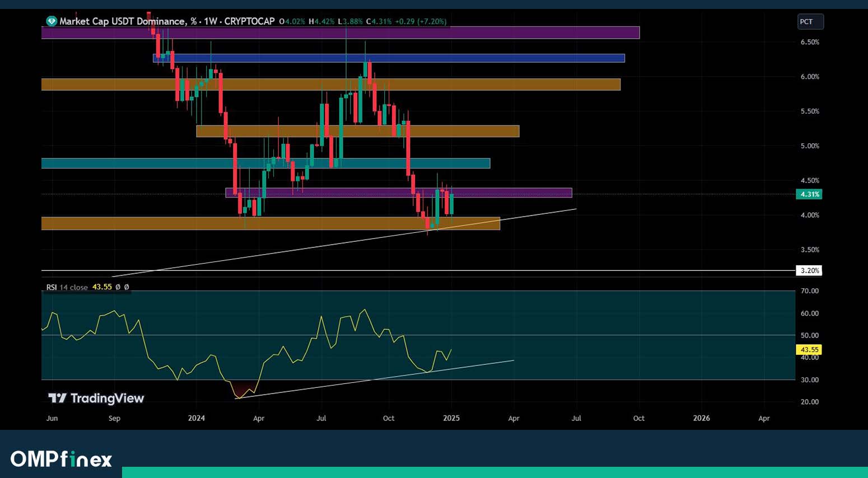Click the Jun time axis label
Viewport: 868px width, 478px height.
click(52, 418)
